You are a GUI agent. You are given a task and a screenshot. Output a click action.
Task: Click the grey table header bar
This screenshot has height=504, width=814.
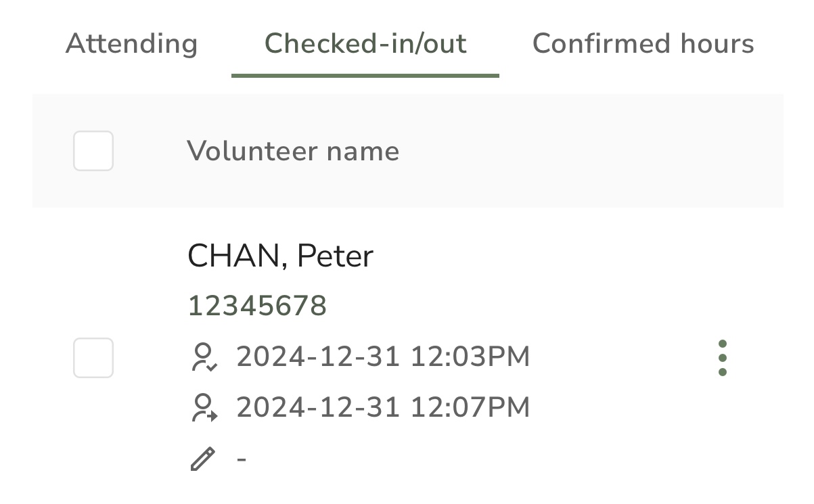tap(408, 151)
